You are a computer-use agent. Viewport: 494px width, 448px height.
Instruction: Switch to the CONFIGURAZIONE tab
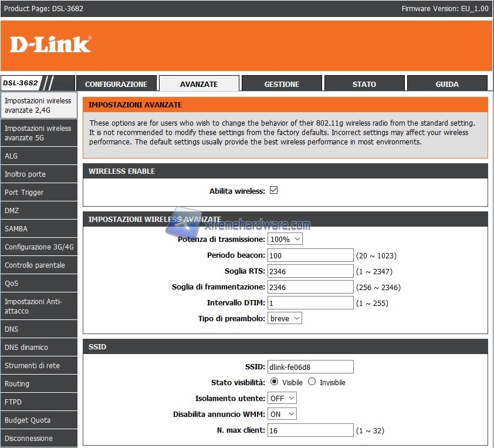point(116,84)
